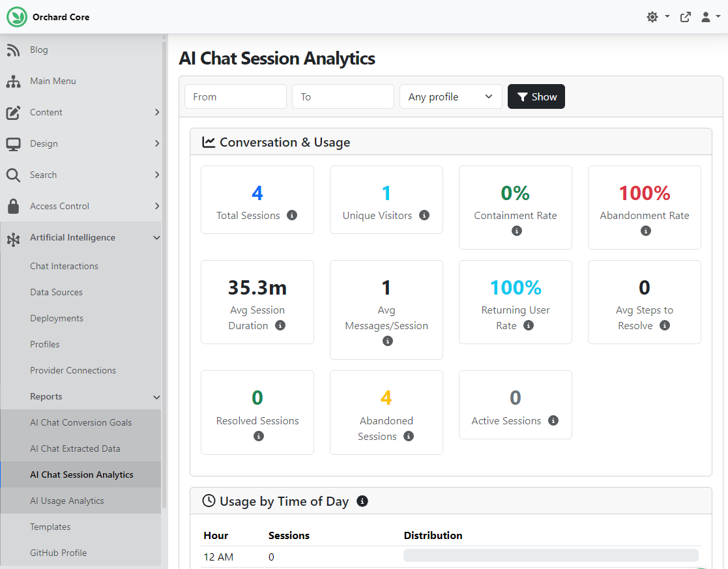728x569 pixels.
Task: Open the Any profile dropdown
Action: [451, 96]
